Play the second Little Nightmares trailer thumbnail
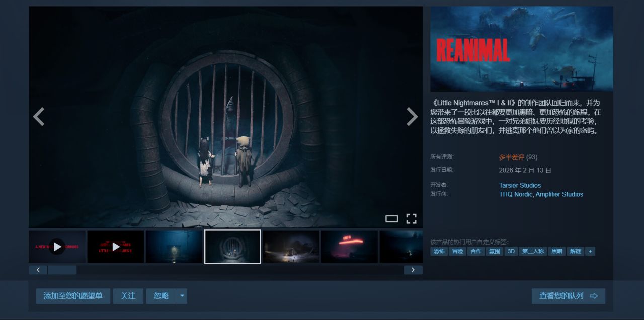The width and height of the screenshot is (644, 320). coord(116,247)
